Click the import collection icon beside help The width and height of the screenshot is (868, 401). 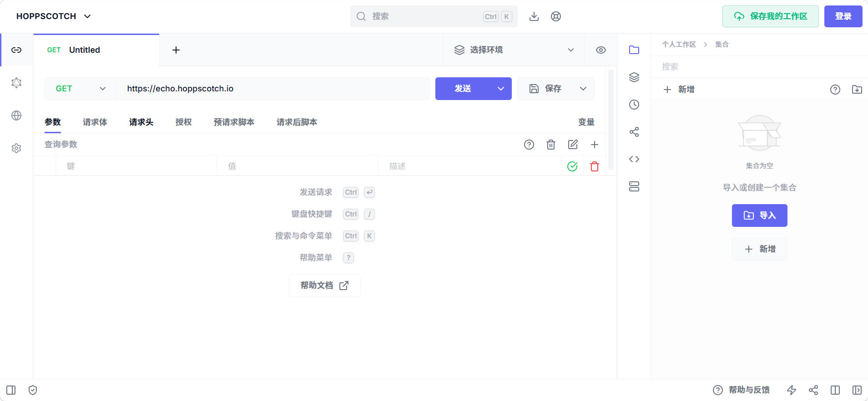[857, 90]
